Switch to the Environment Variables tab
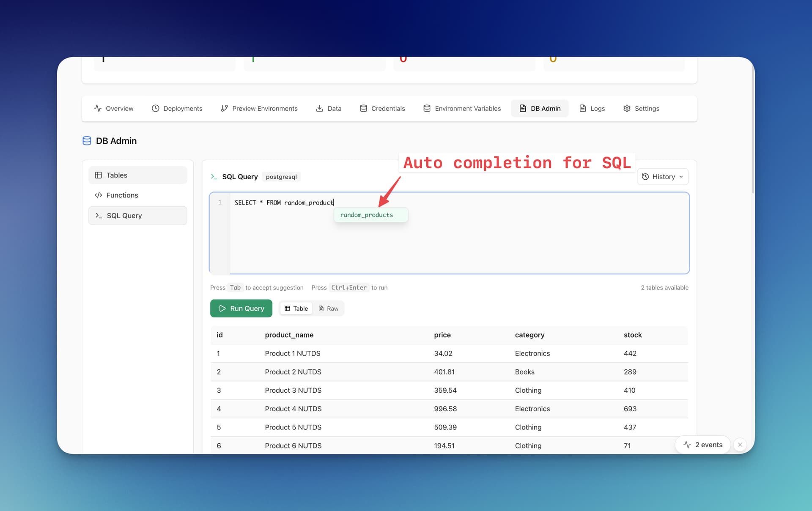Screen dimensions: 812x511 [462, 108]
